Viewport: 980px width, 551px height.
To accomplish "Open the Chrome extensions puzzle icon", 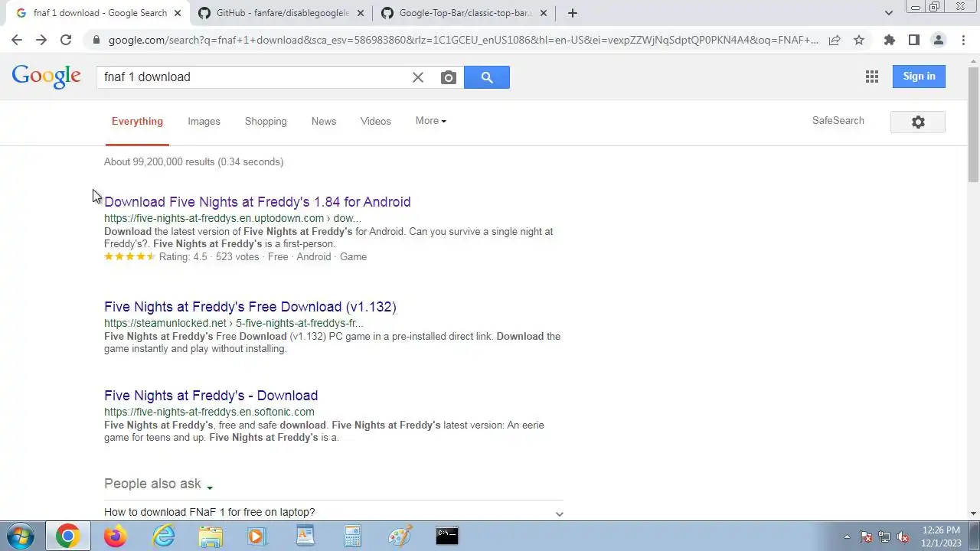I will pos(889,40).
